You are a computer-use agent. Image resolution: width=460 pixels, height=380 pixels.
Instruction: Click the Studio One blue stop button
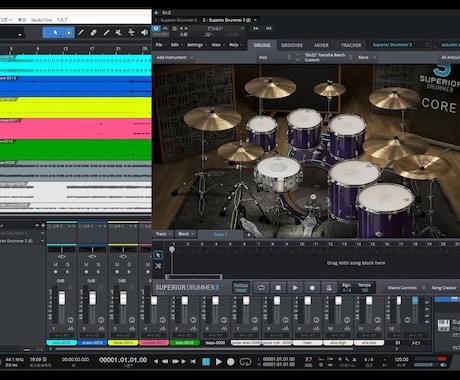[x=206, y=361]
